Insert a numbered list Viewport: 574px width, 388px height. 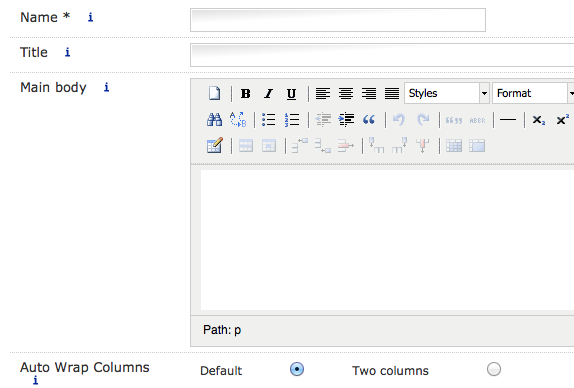(292, 120)
